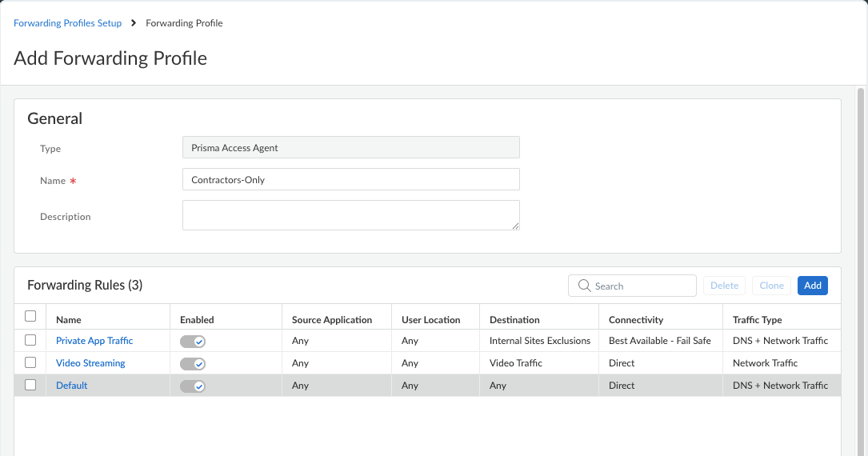Click the search magnifier icon
The image size is (868, 456).
[x=584, y=286]
